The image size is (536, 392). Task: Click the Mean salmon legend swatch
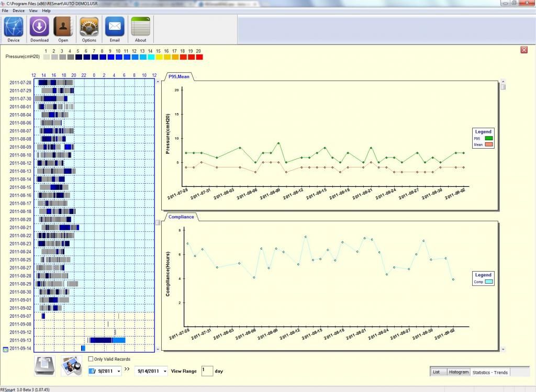click(x=489, y=144)
